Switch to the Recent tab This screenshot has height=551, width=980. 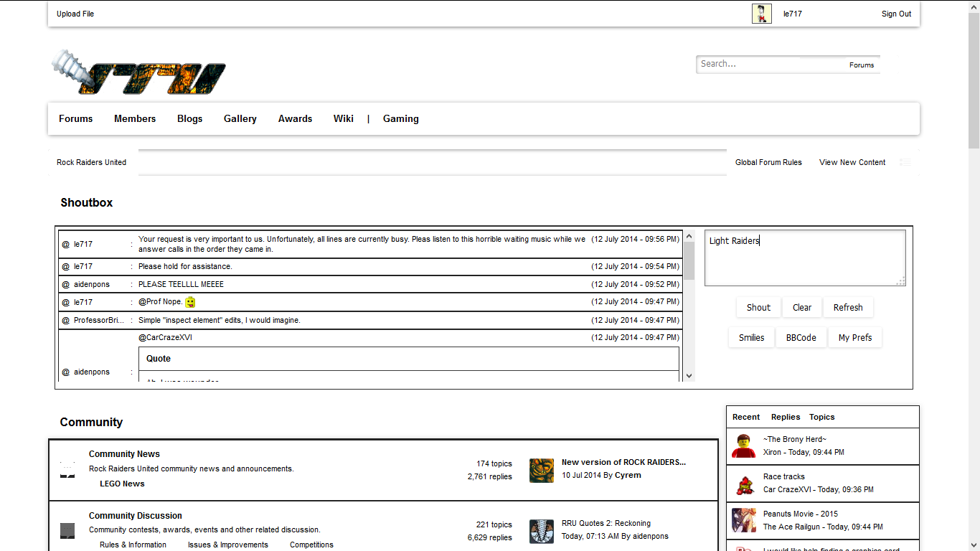[x=746, y=417]
